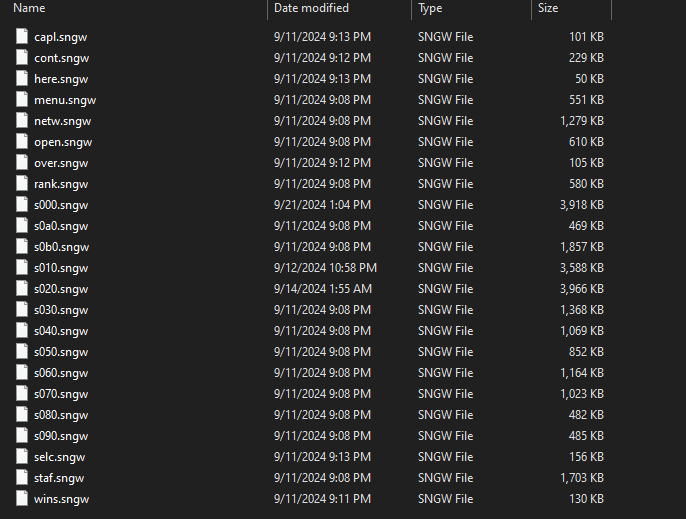This screenshot has width=686, height=519.
Task: Select the here.sngw file name
Action: click(x=61, y=79)
